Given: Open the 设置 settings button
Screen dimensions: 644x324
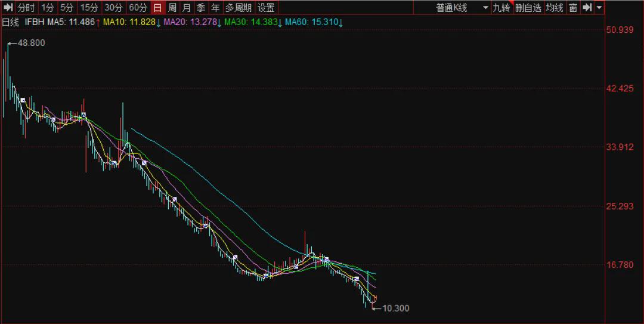Looking at the screenshot, I should point(266,8).
